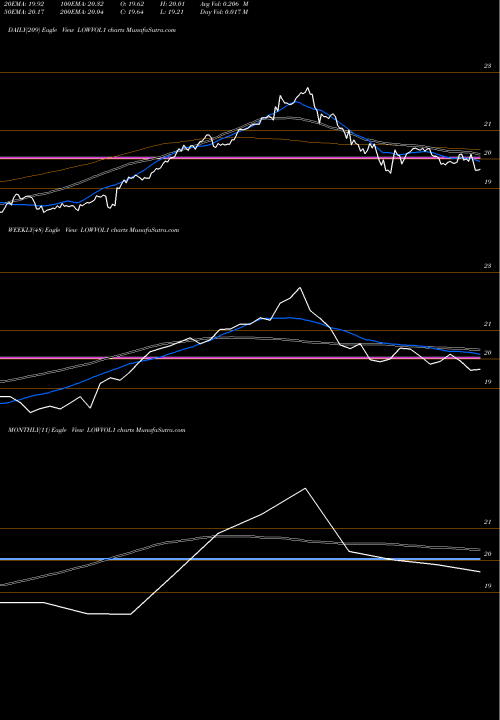Click the 21 axis label on daily chart

click(x=487, y=124)
